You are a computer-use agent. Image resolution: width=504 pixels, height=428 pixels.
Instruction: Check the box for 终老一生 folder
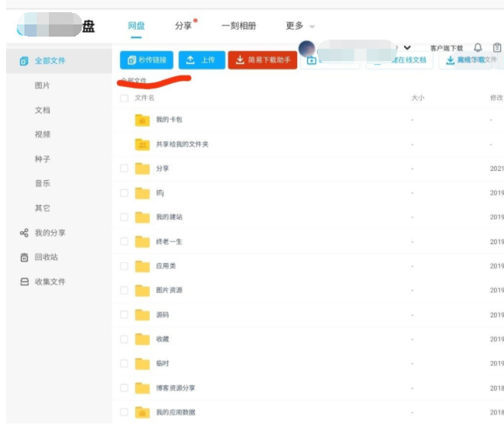click(x=124, y=241)
